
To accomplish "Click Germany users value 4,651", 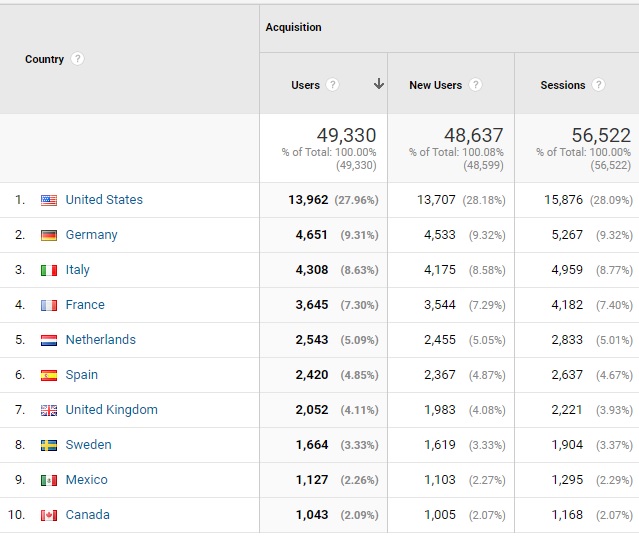I will 312,235.
